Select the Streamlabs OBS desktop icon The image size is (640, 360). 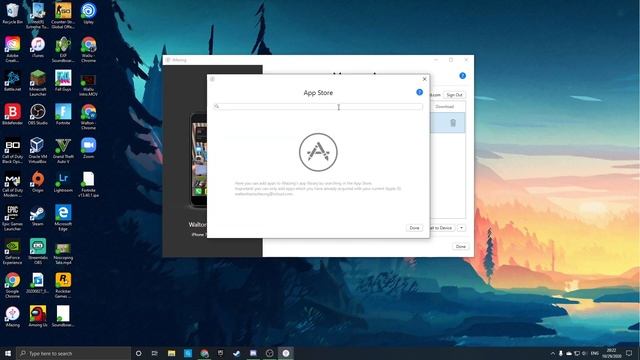point(38,252)
